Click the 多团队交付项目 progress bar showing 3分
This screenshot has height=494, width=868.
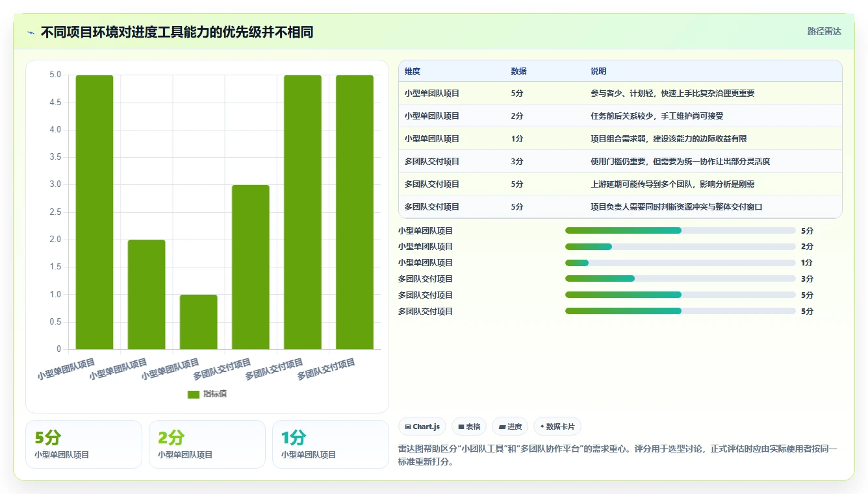(x=680, y=279)
